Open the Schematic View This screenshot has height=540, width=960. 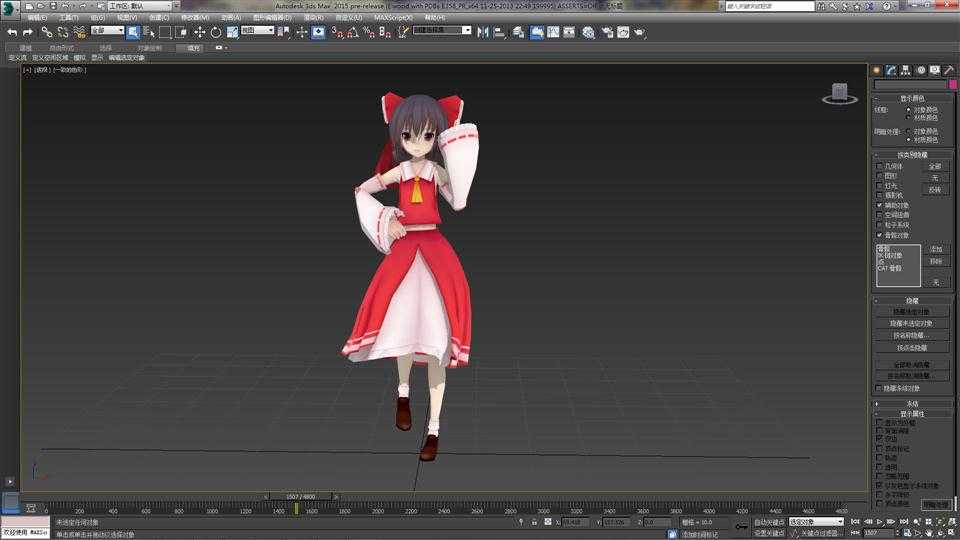pyautogui.click(x=569, y=32)
